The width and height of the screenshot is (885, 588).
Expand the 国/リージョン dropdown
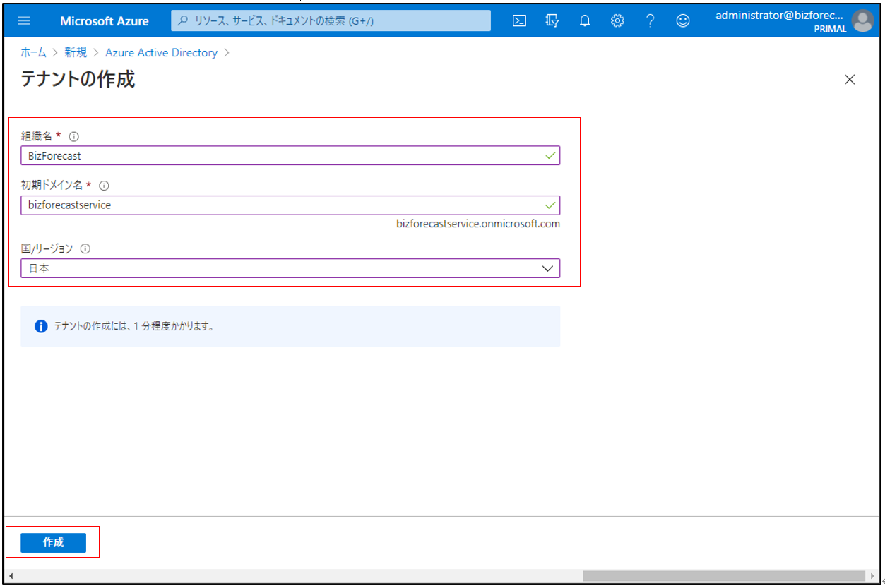coord(290,268)
